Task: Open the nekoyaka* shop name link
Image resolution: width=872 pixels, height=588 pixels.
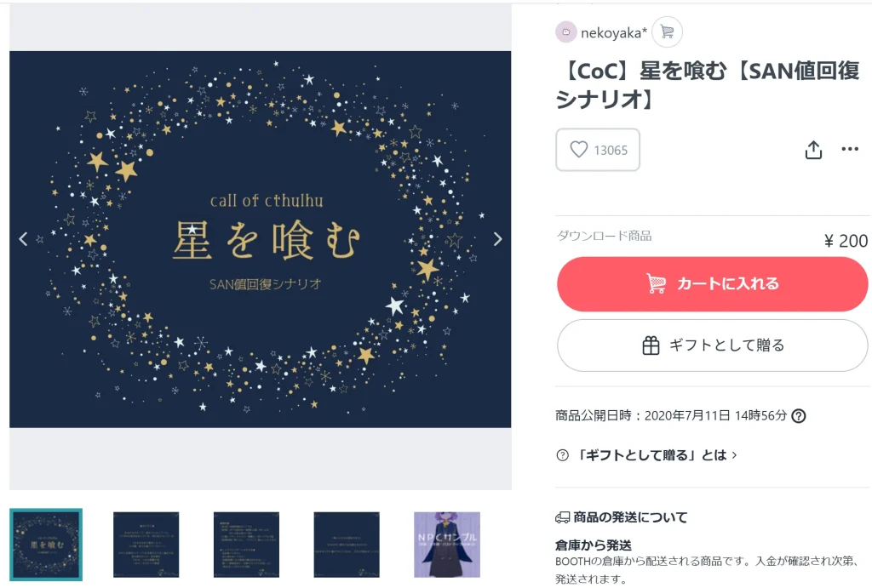Action: [614, 33]
